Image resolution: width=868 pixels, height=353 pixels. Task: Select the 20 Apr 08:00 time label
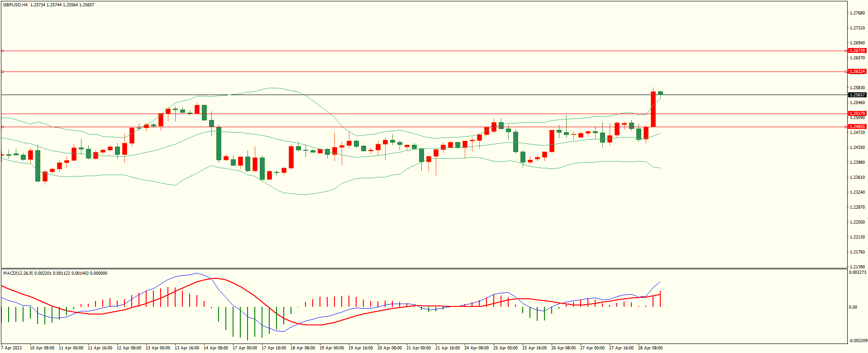390,348
